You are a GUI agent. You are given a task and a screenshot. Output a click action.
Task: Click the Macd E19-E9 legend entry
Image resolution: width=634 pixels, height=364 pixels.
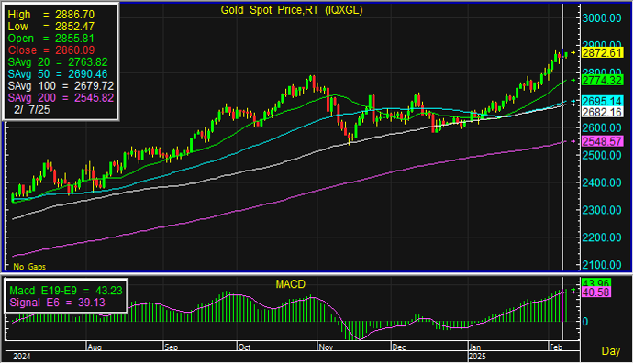[x=65, y=291]
